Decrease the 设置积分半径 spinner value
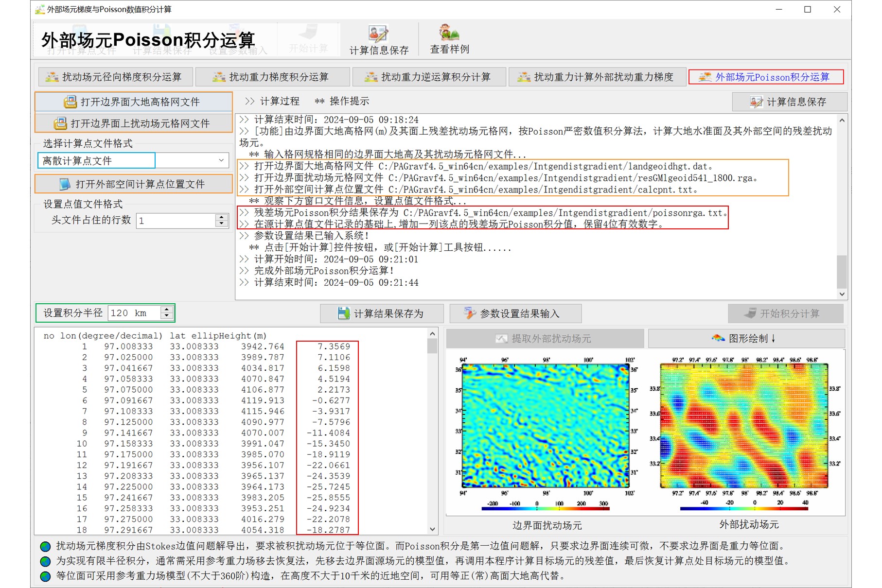The height and width of the screenshot is (588, 882). 167,316
